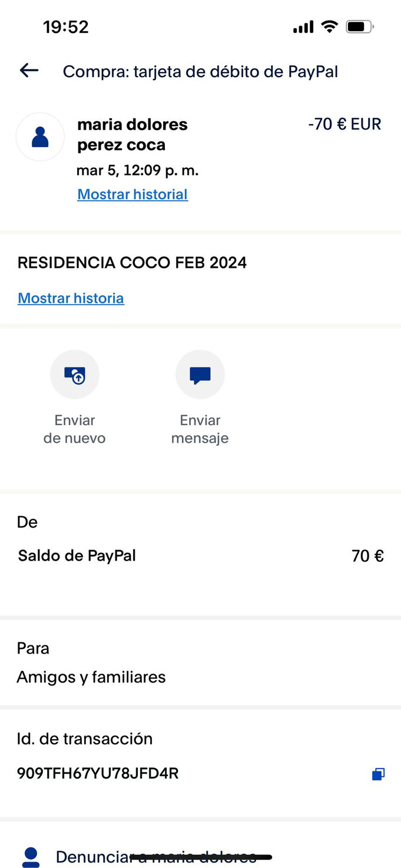Copy the transaction ID with copy icon
The height and width of the screenshot is (868, 401).
[x=378, y=774]
